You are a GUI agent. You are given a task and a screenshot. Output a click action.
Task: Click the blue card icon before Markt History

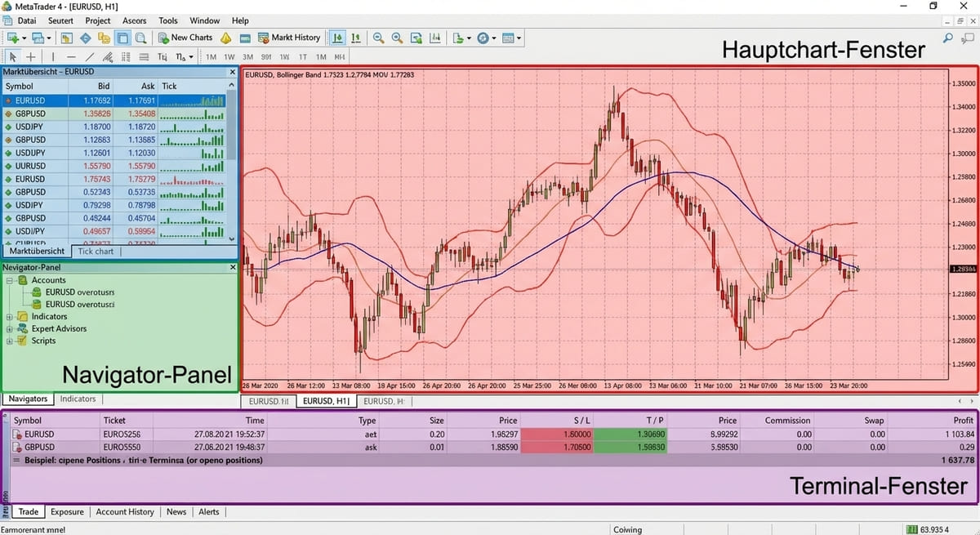(245, 38)
